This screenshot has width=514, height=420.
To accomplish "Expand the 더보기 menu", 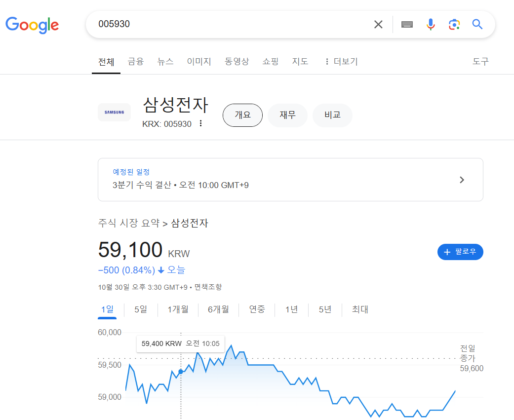I will click(341, 61).
